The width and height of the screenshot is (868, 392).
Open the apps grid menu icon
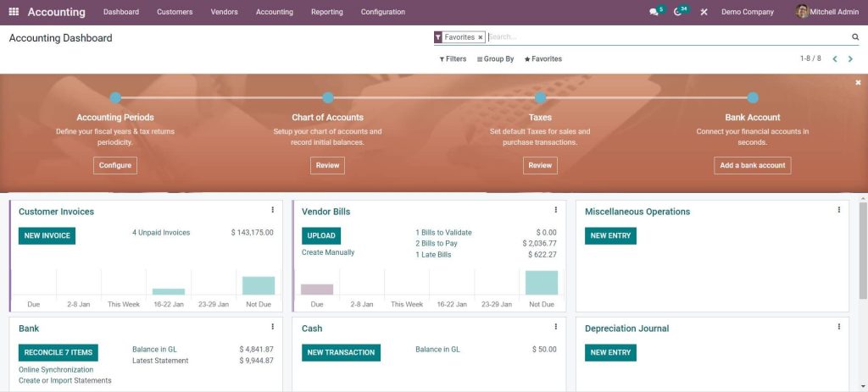coord(14,12)
